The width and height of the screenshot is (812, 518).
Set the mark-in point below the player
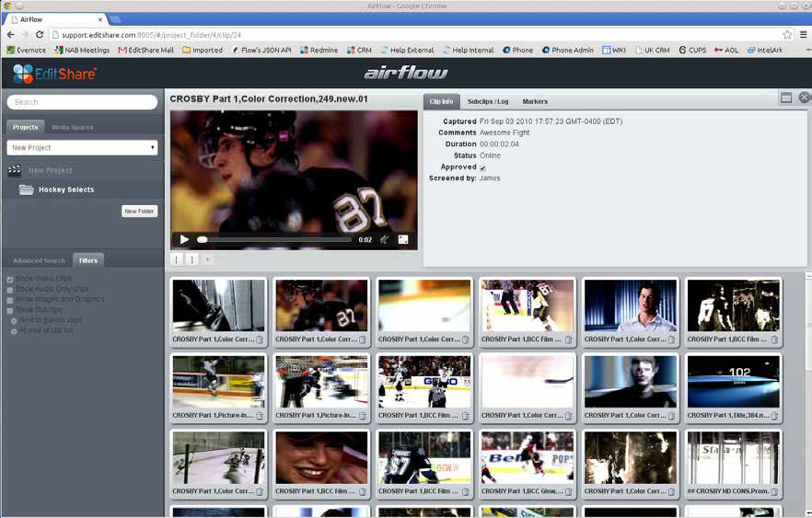177,259
